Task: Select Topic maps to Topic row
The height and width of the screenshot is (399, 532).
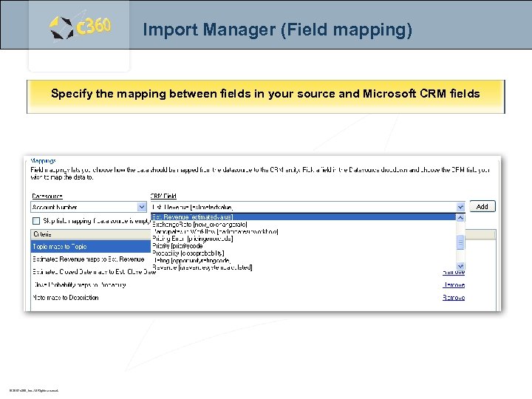Action: [91, 246]
